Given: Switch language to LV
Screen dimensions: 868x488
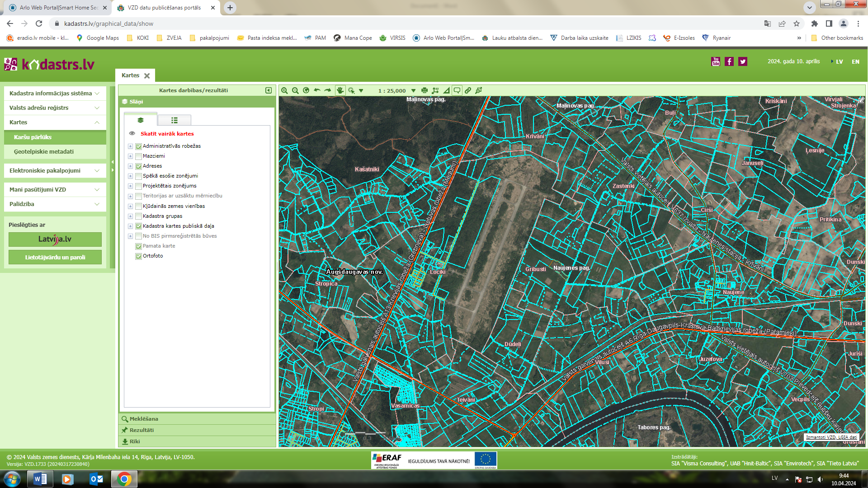Looking at the screenshot, I should tap(839, 61).
